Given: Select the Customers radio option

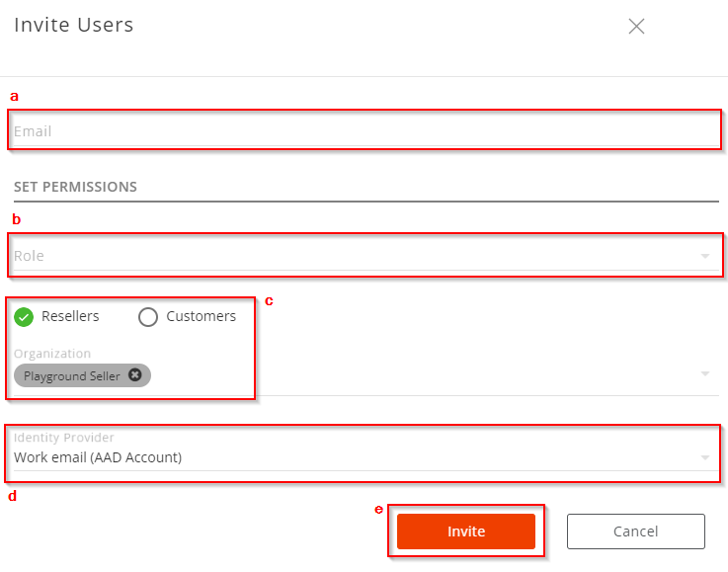Looking at the screenshot, I should [148, 317].
